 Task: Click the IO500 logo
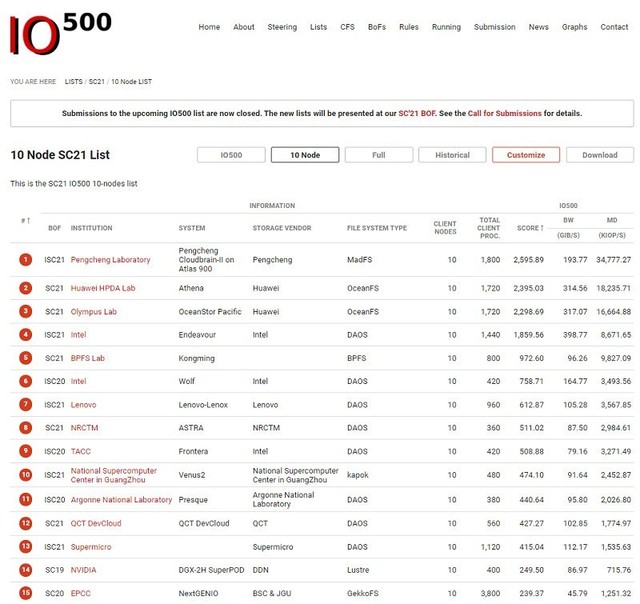tap(60, 33)
